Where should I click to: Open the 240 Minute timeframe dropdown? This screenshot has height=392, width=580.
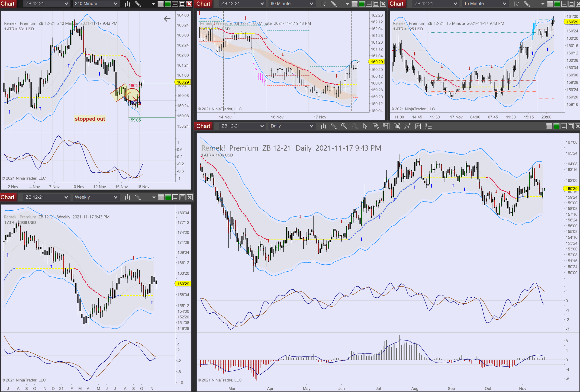point(96,4)
